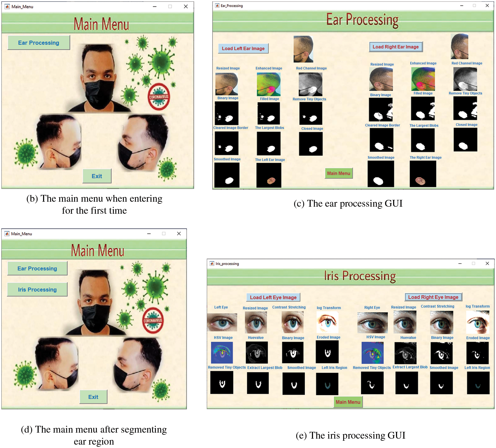Select The Left Ear Image result thumbnail

click(269, 175)
